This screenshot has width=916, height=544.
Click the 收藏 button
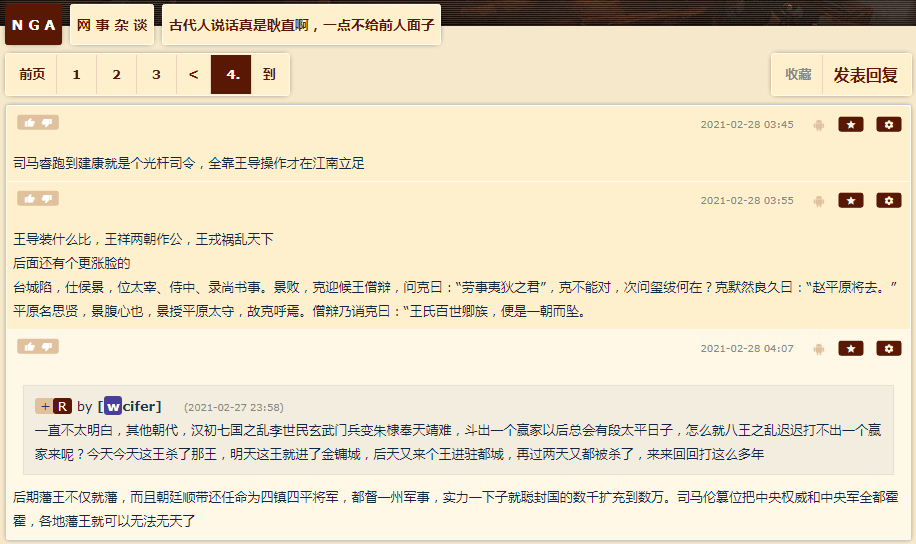coord(797,74)
